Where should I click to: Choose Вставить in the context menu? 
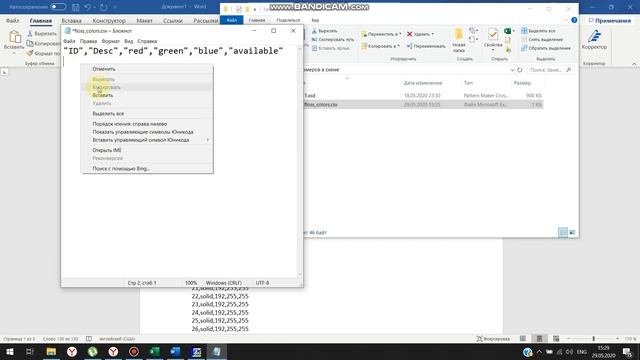click(147, 95)
